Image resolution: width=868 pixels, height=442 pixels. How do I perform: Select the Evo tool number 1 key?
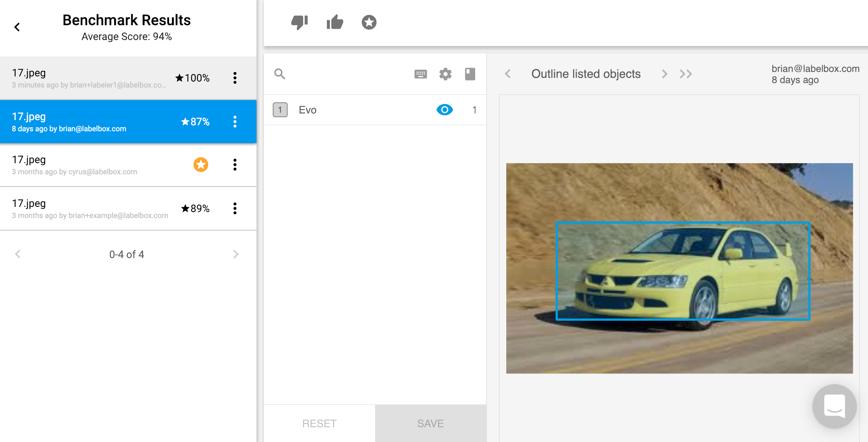click(280, 110)
